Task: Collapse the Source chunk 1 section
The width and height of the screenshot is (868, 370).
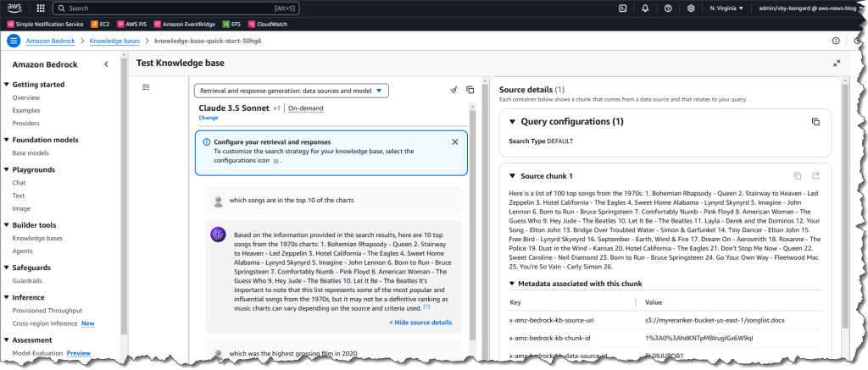Action: coord(512,176)
